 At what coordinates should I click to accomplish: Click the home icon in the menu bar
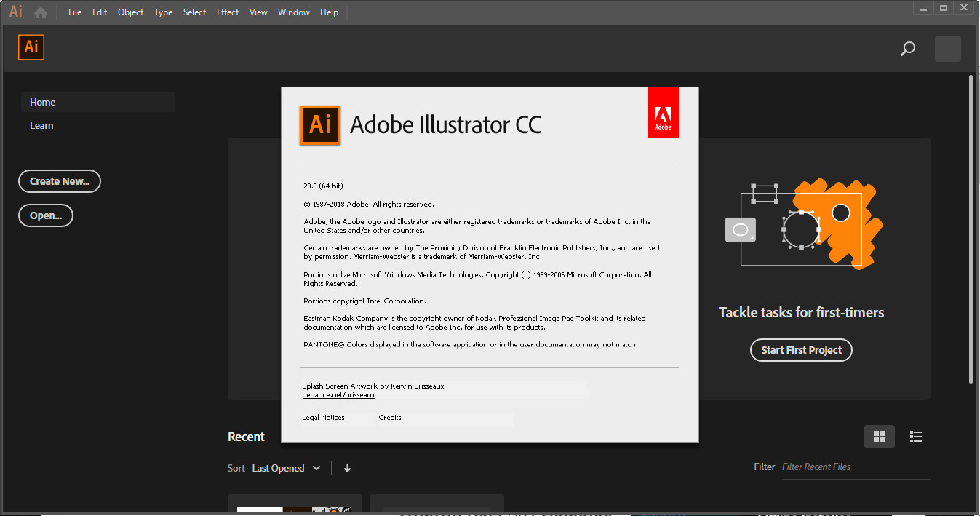tap(41, 12)
